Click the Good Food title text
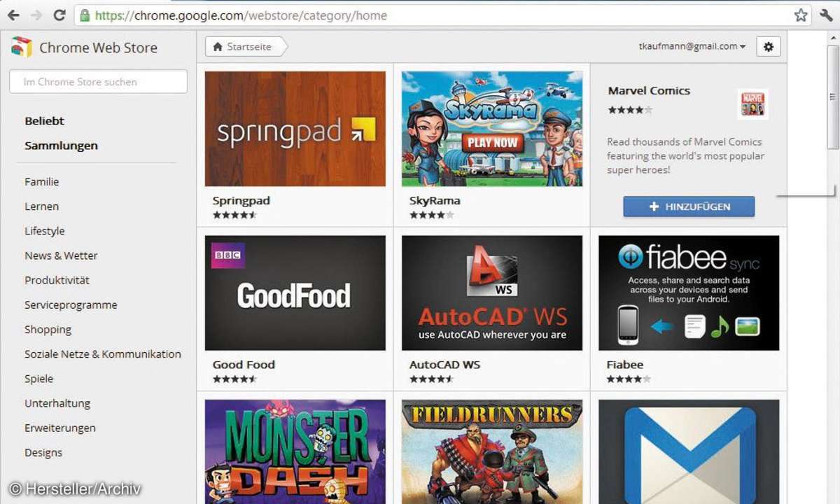This screenshot has height=504, width=840. (244, 365)
